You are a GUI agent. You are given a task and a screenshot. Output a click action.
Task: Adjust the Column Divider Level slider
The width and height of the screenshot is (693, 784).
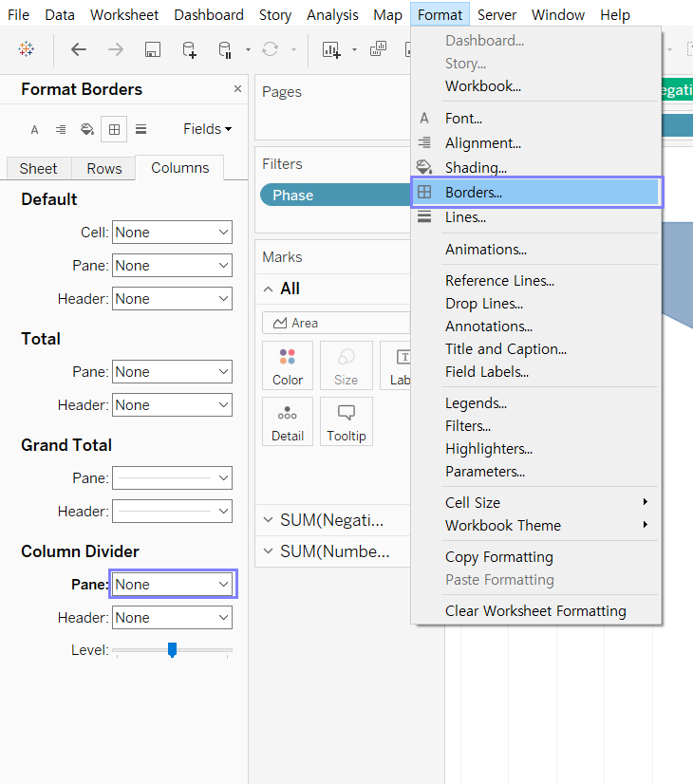click(172, 650)
